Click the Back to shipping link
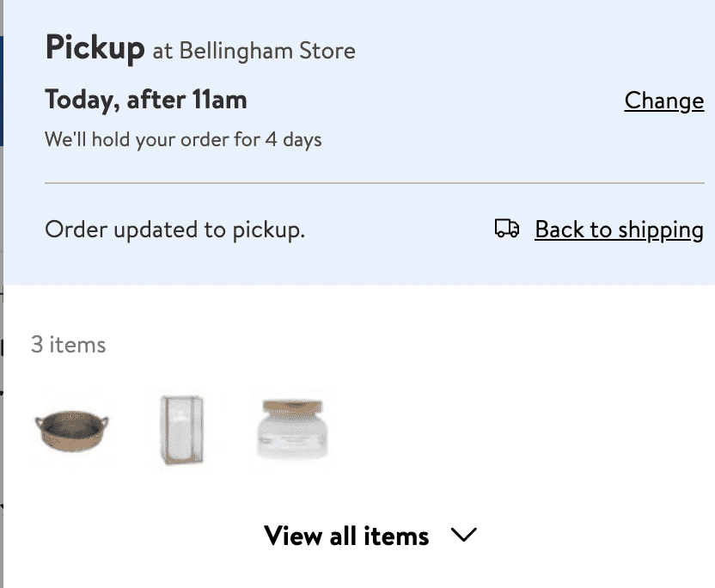The height and width of the screenshot is (588, 715). pyautogui.click(x=619, y=230)
